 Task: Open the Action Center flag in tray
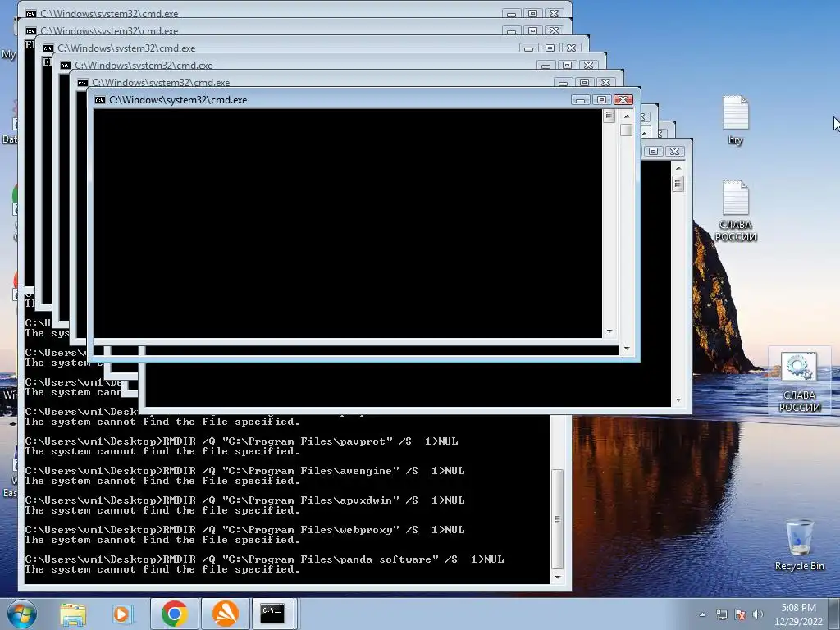(x=741, y=615)
